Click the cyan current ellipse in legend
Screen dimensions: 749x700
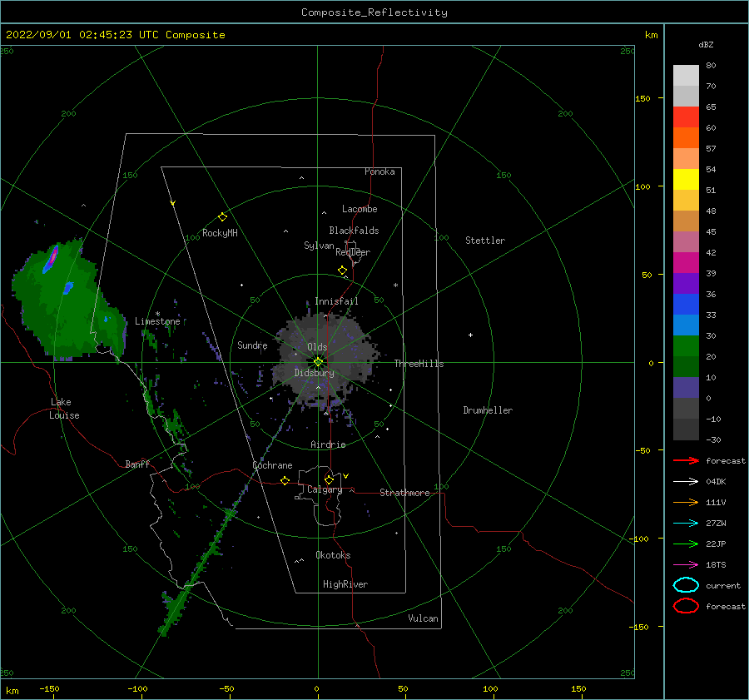[x=686, y=585]
